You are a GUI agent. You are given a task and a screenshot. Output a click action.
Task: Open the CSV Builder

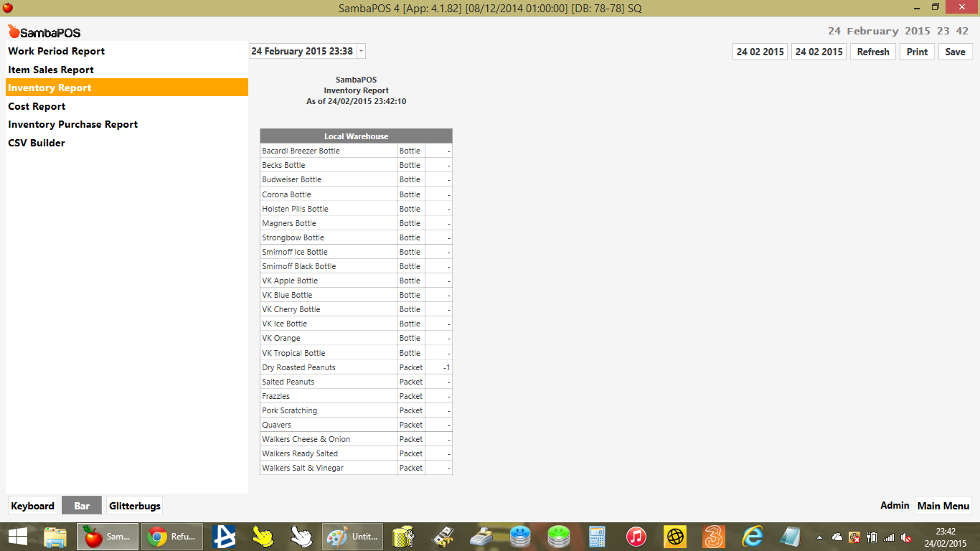(127, 143)
